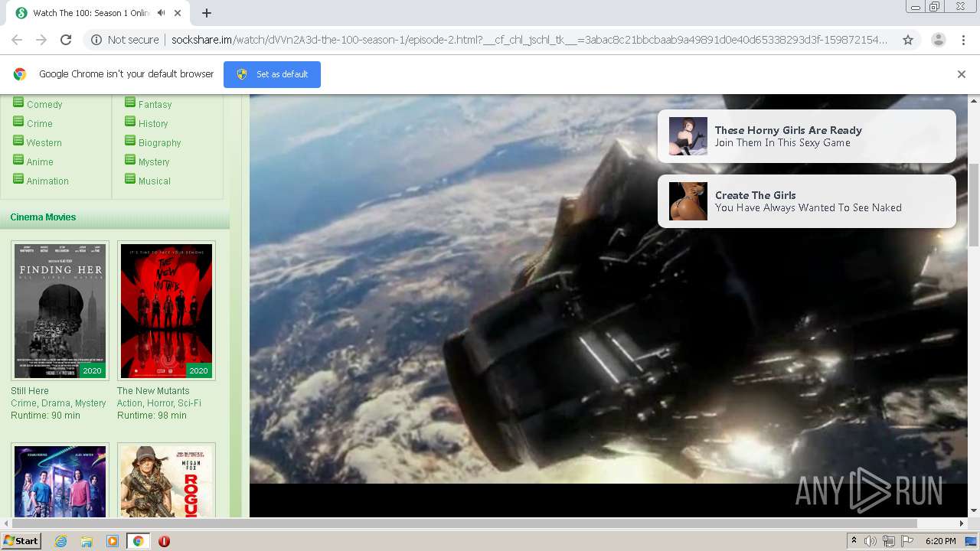Click the Comedy genre link
This screenshot has height=551, width=980.
coord(44,105)
